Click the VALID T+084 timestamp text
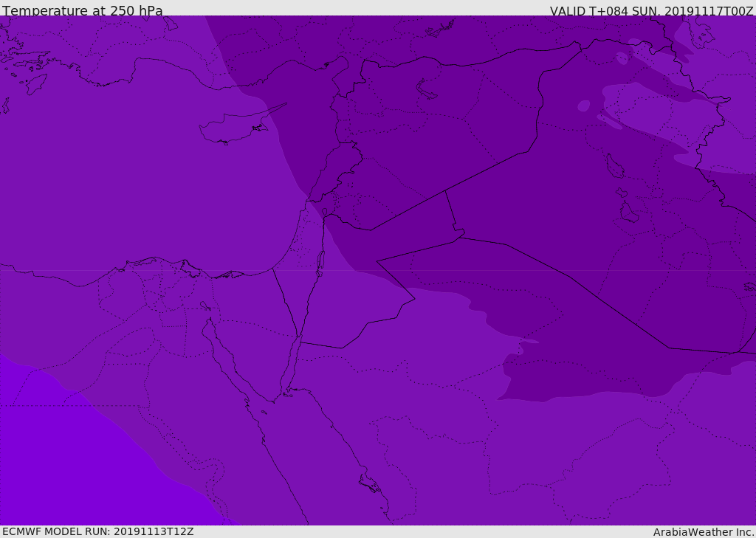This screenshot has width=756, height=538. click(651, 11)
